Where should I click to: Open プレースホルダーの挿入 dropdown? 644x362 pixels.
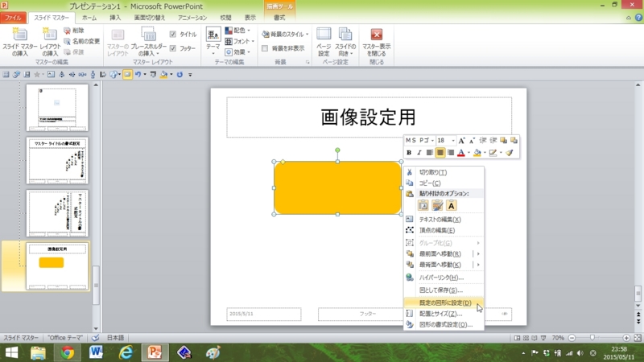pyautogui.click(x=149, y=42)
